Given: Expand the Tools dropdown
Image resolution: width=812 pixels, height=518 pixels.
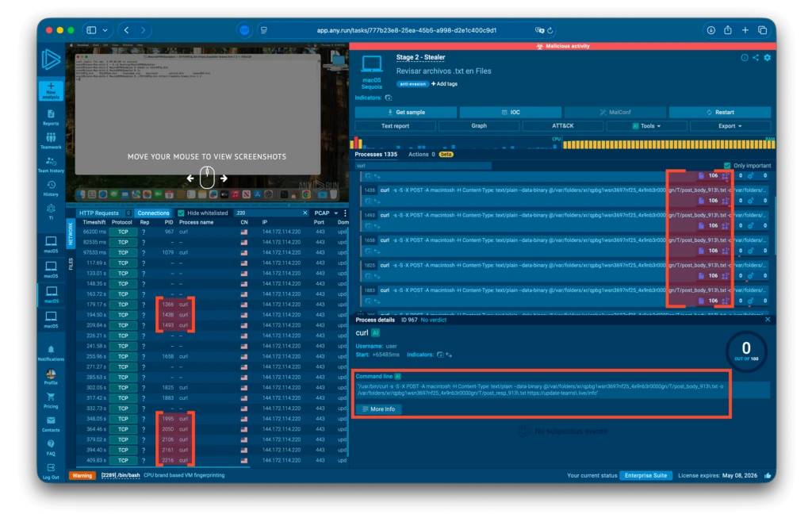Looking at the screenshot, I should [x=647, y=125].
